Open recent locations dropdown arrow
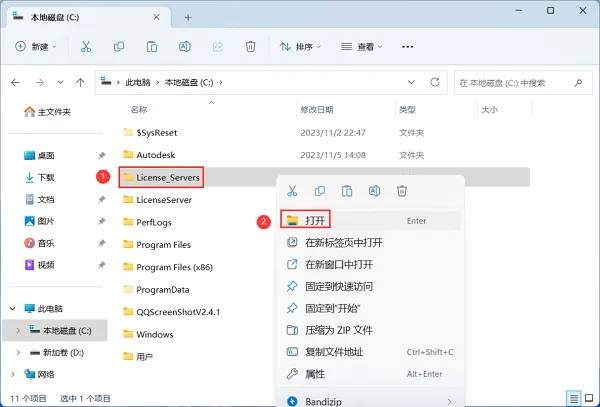600x407 pixels. (x=60, y=82)
